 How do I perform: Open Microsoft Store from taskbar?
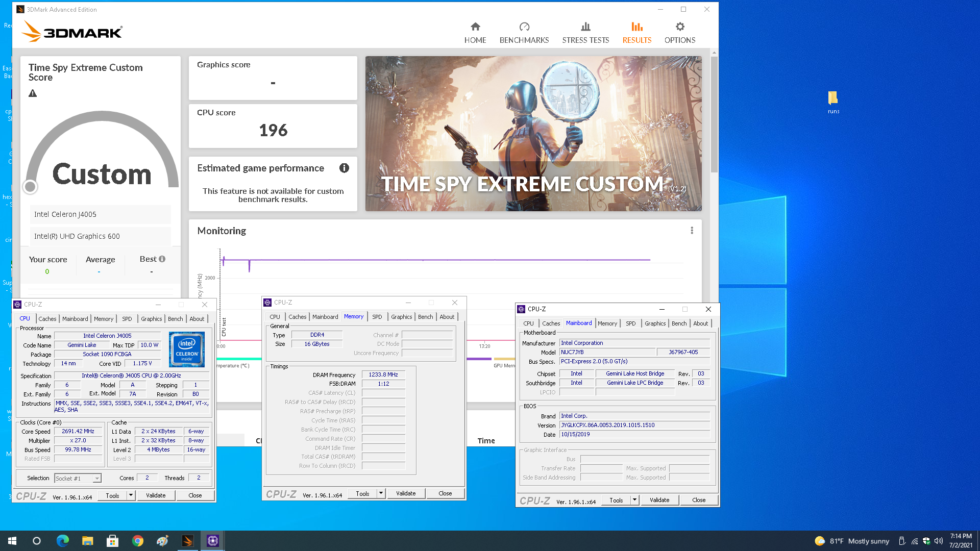(x=112, y=541)
